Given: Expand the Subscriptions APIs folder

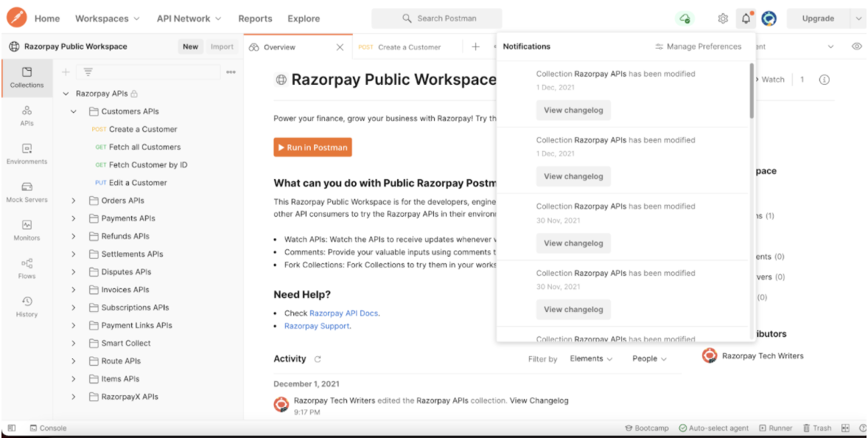Looking at the screenshot, I should (73, 307).
